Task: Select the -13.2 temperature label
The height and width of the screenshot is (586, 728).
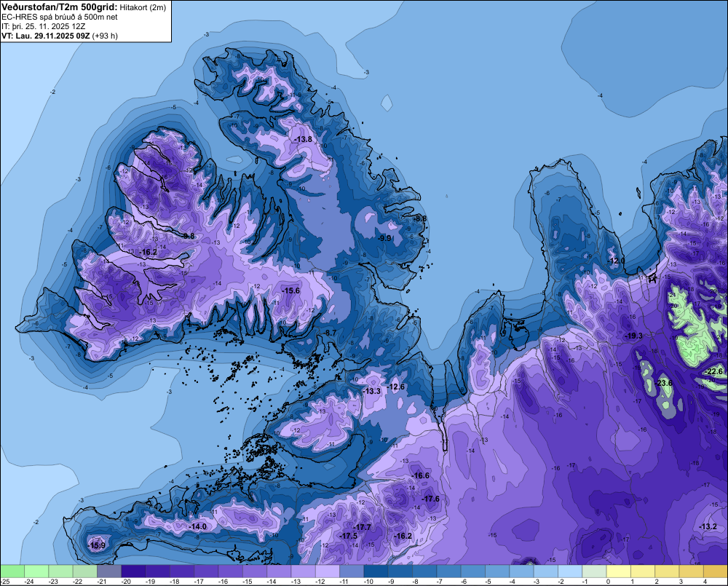Action: tap(708, 526)
